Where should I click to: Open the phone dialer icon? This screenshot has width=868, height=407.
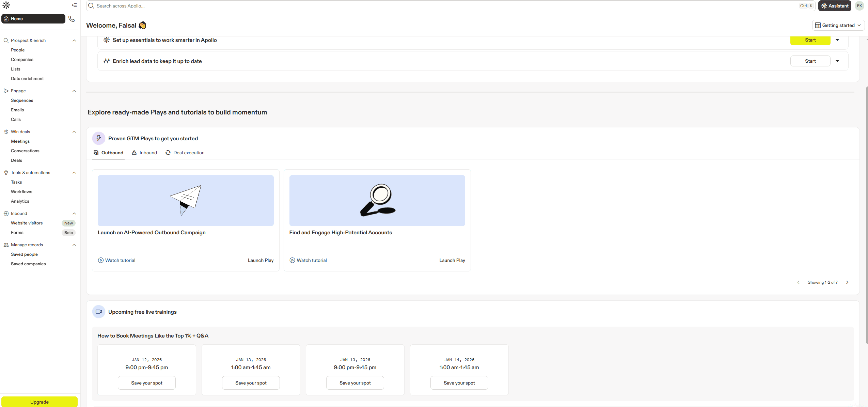point(72,19)
